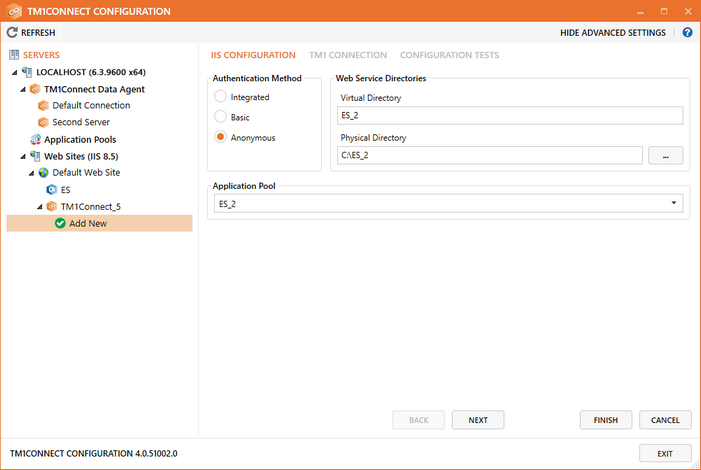Switch to the TM1 Connection tab
This screenshot has width=701, height=470.
pos(348,55)
